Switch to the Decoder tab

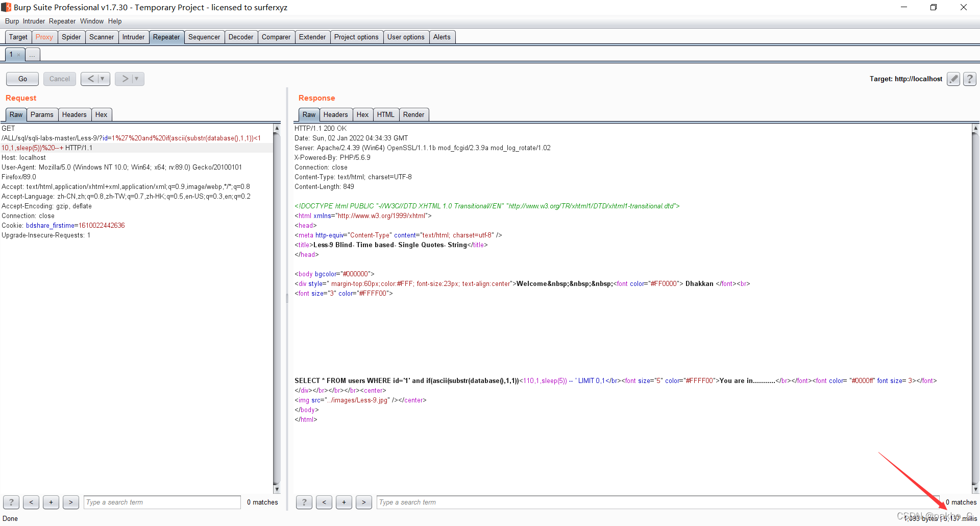coord(241,37)
